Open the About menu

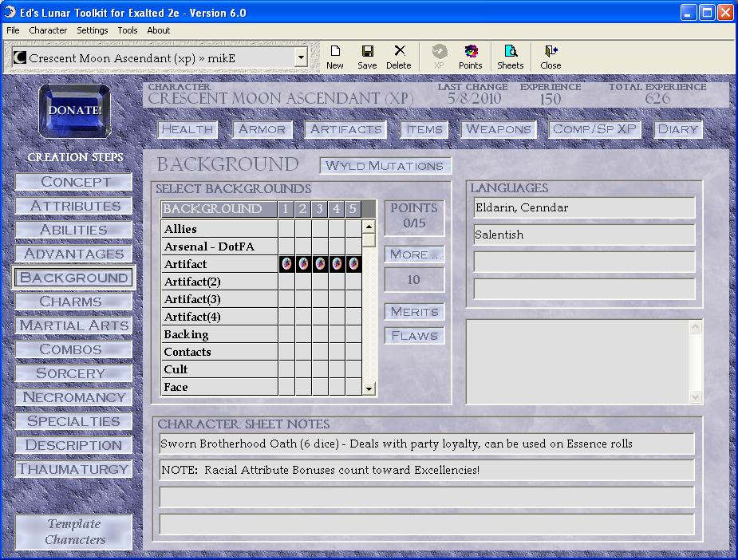click(x=158, y=30)
